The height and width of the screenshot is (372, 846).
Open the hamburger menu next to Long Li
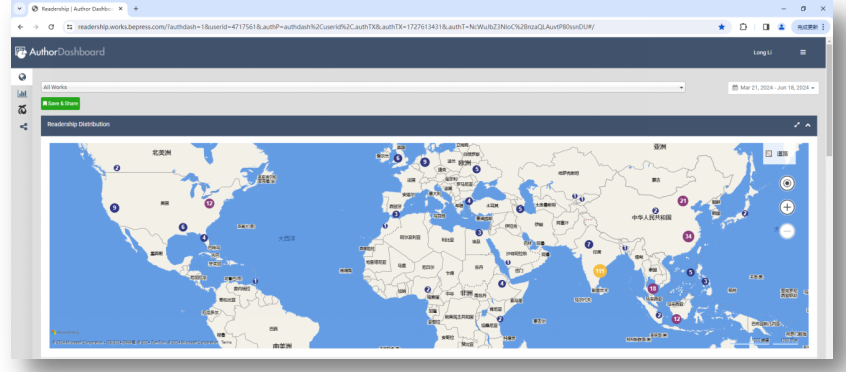click(x=803, y=52)
